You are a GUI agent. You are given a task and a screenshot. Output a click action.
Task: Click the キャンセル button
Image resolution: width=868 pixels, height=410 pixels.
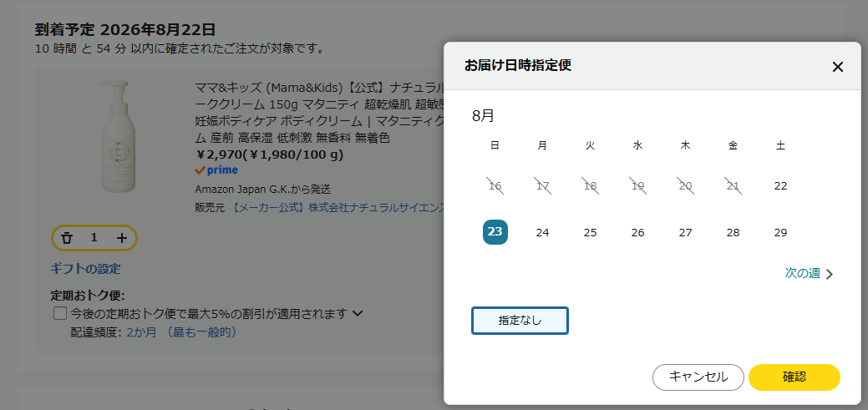click(698, 377)
